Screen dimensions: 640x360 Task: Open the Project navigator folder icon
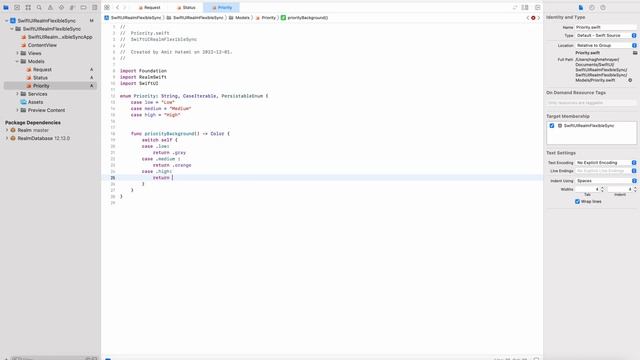(x=6, y=7)
